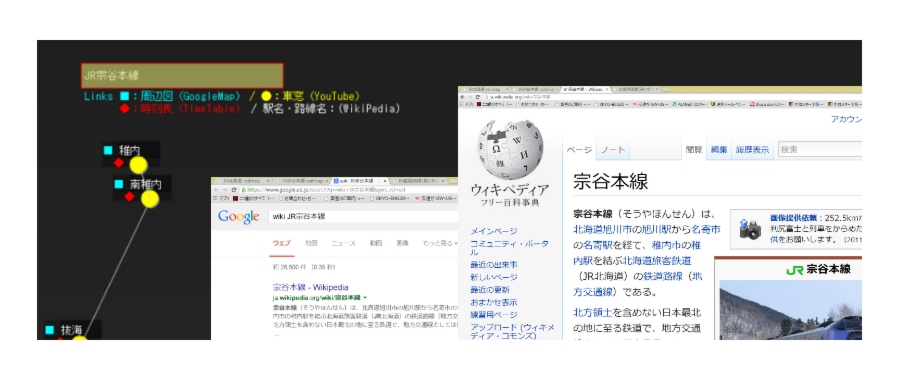Click the 画像提供依頼 link
This screenshot has width=900, height=380.
[x=794, y=218]
